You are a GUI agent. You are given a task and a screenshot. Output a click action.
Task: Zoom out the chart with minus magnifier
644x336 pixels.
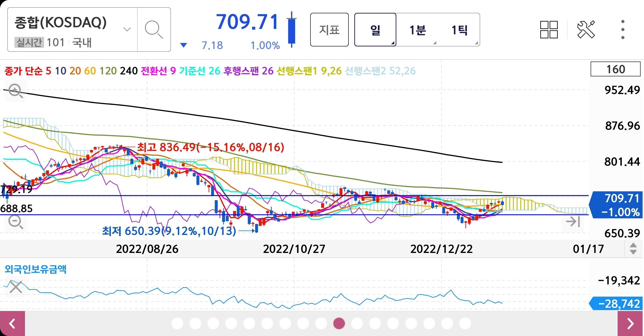pos(15,222)
